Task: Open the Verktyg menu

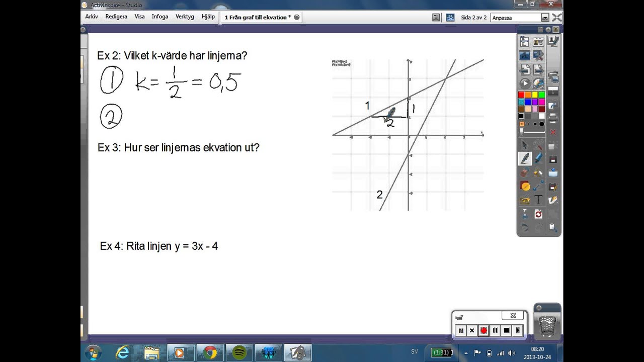Action: pos(185,17)
